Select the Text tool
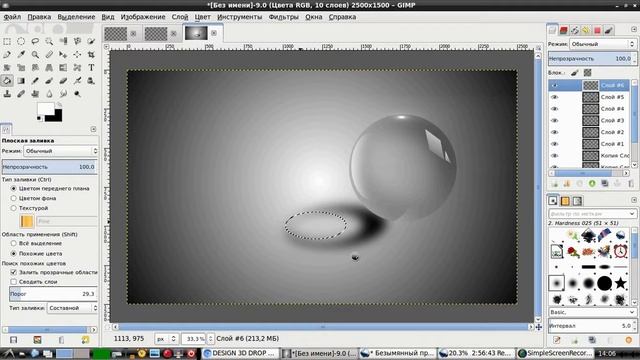 (x=91, y=67)
